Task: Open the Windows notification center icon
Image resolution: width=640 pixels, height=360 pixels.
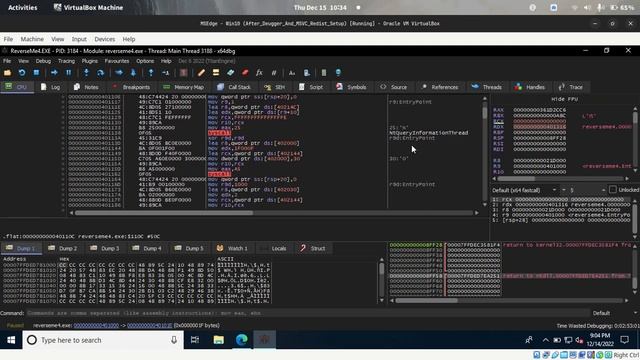Action: (x=624, y=340)
